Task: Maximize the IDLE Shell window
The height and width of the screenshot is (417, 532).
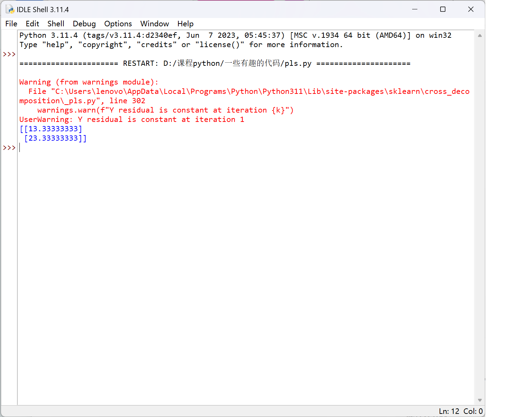Action: click(x=443, y=9)
